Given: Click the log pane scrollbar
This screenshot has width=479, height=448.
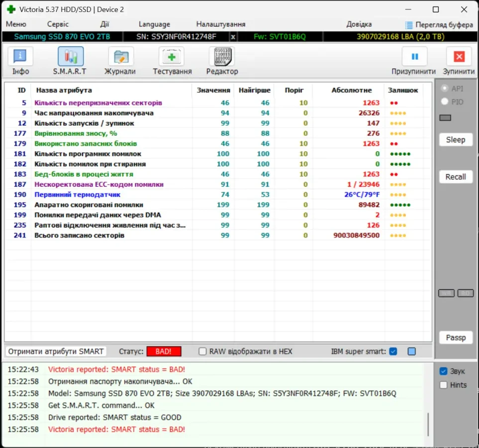Looking at the screenshot, I should point(428,424).
